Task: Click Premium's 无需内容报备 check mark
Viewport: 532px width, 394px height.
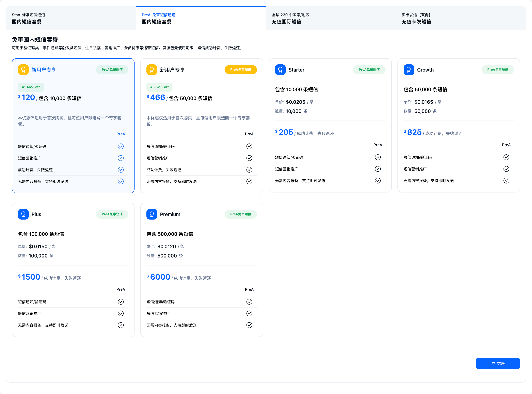Action: [x=249, y=325]
